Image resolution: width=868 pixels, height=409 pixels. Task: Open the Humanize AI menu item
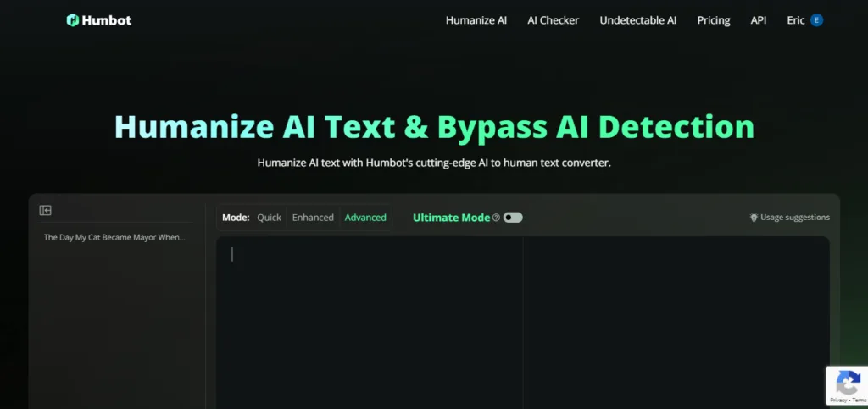(x=476, y=20)
